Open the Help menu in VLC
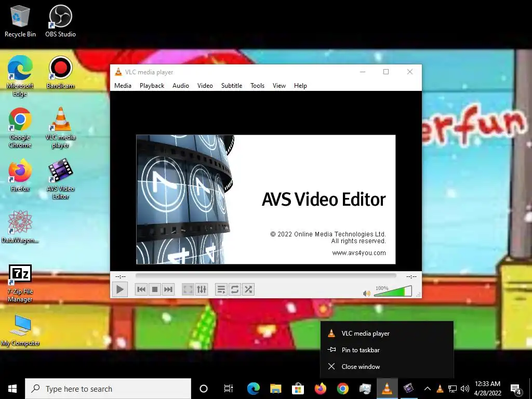 pyautogui.click(x=300, y=86)
